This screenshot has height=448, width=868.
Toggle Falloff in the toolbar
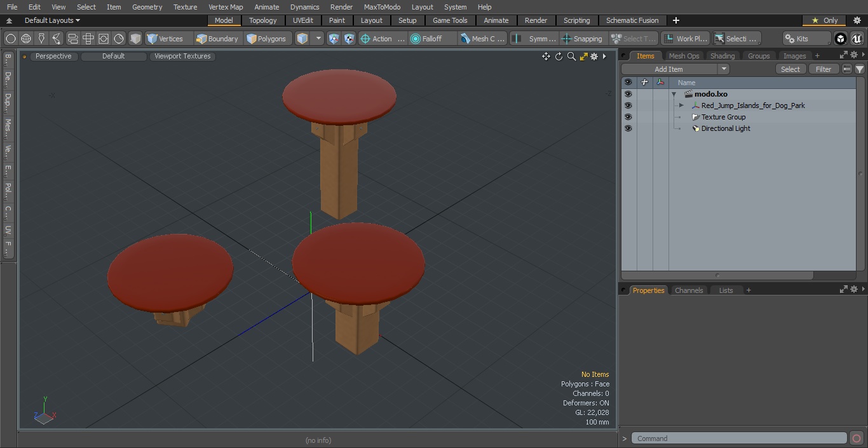433,39
